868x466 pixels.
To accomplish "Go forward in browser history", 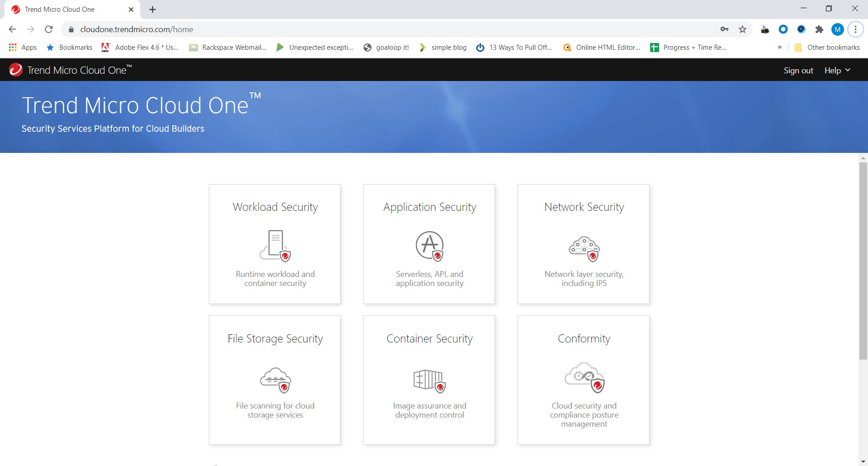I will coord(31,29).
